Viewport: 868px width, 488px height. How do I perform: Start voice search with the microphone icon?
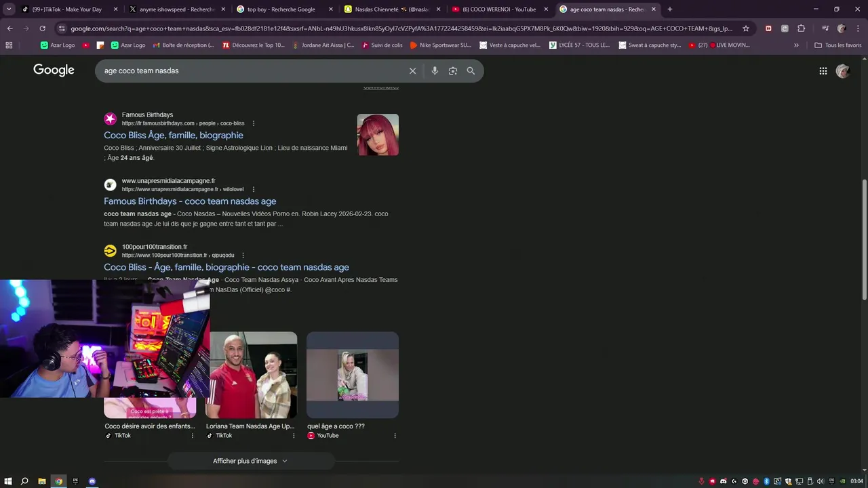pyautogui.click(x=435, y=70)
